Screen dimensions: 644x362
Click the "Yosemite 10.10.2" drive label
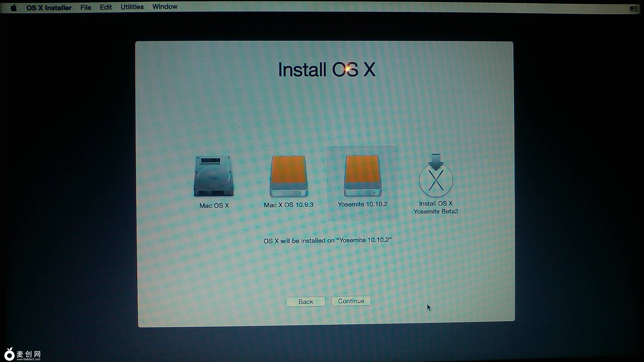tap(362, 204)
